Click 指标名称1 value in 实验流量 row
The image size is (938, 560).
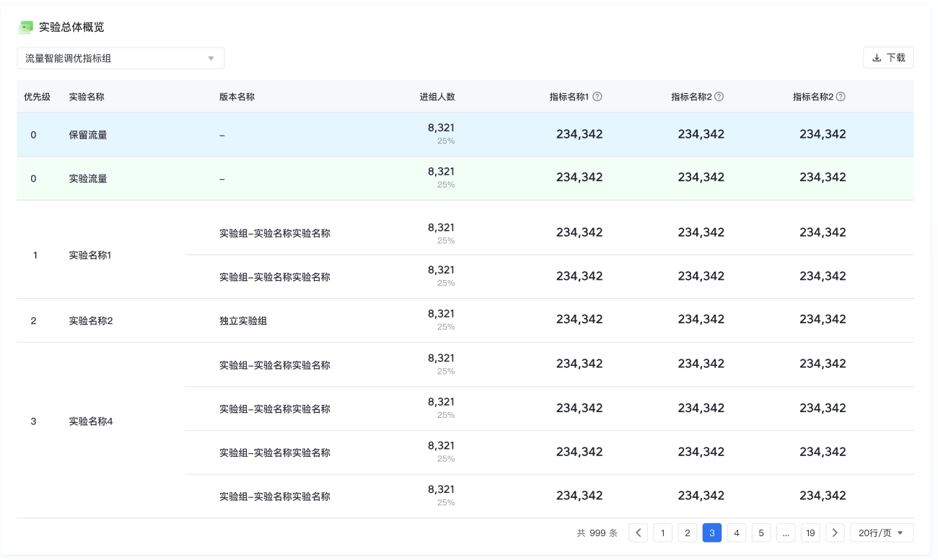[579, 178]
